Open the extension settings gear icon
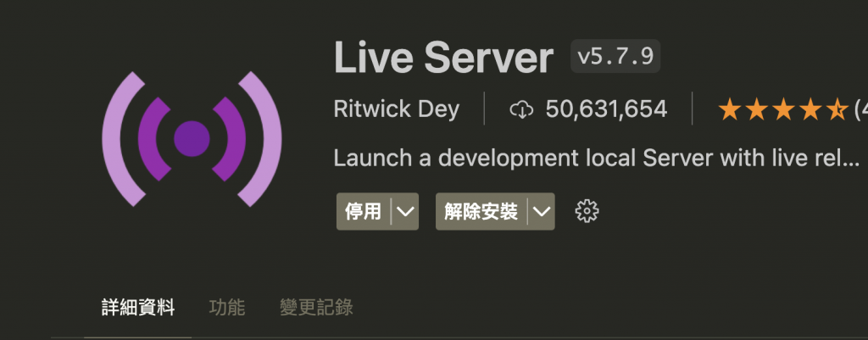Image resolution: width=868 pixels, height=340 pixels. [x=587, y=211]
